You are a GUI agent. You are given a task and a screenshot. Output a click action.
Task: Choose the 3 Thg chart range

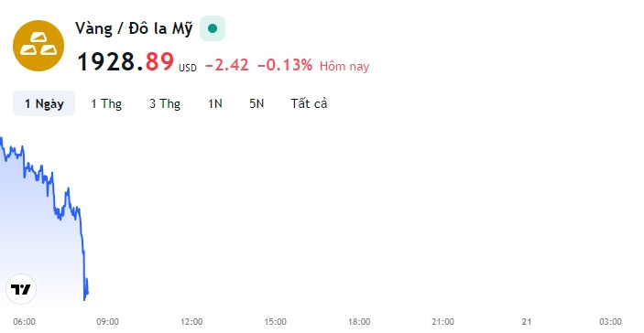tap(165, 103)
